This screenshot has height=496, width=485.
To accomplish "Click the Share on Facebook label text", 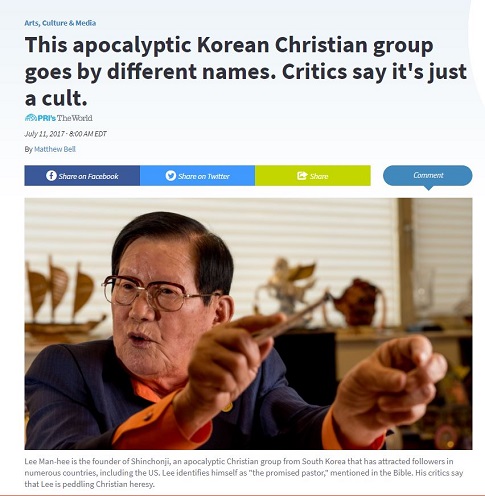I will pos(88,176).
